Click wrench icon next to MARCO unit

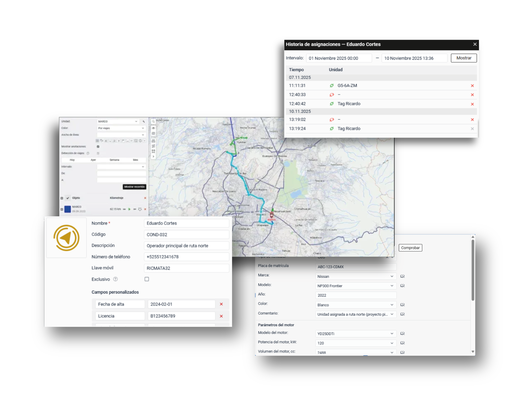tap(144, 122)
